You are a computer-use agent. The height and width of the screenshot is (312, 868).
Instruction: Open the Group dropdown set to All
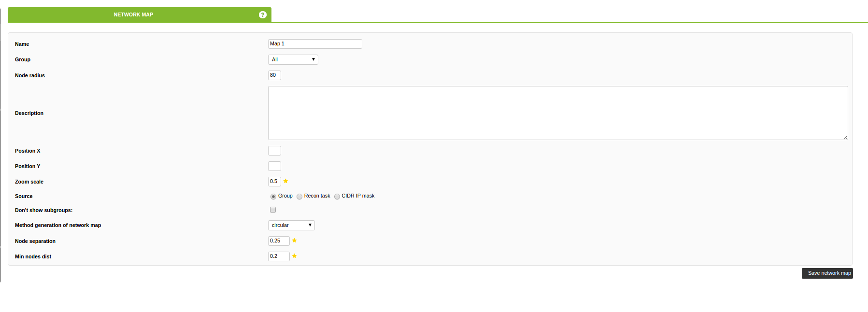pos(293,59)
